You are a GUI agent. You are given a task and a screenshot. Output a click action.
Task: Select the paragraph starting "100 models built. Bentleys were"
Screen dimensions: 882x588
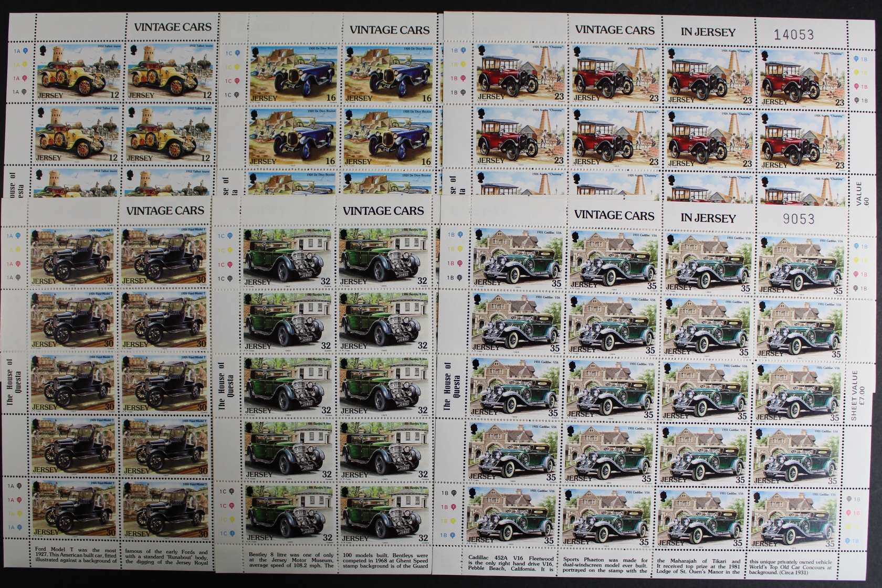385,561
